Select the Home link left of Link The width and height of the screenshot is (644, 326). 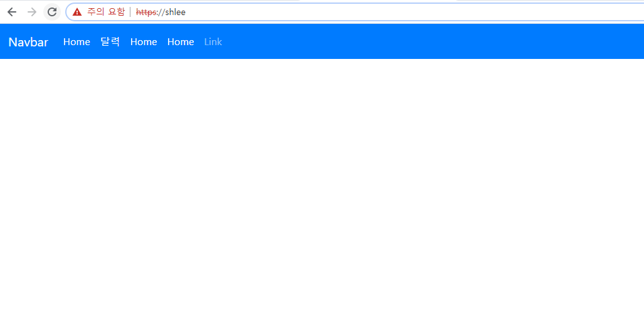(x=181, y=42)
